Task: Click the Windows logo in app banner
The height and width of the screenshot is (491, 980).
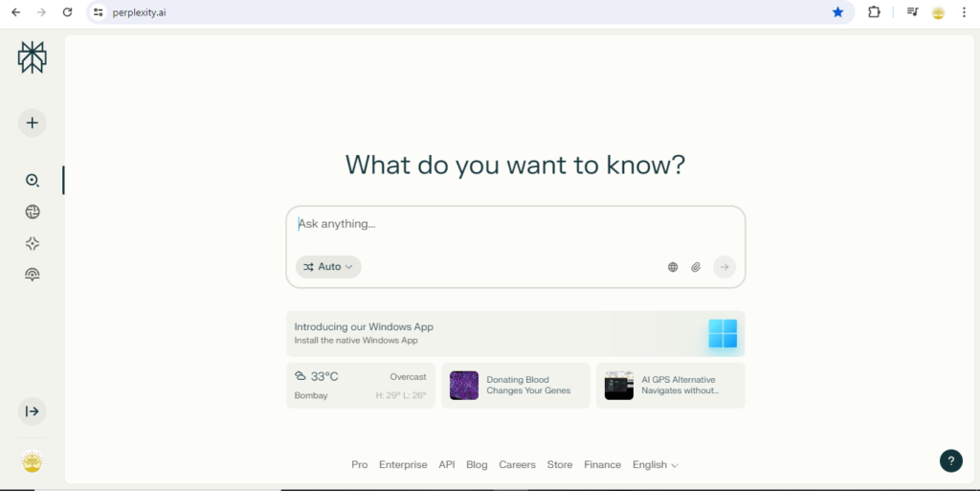Action: [723, 334]
